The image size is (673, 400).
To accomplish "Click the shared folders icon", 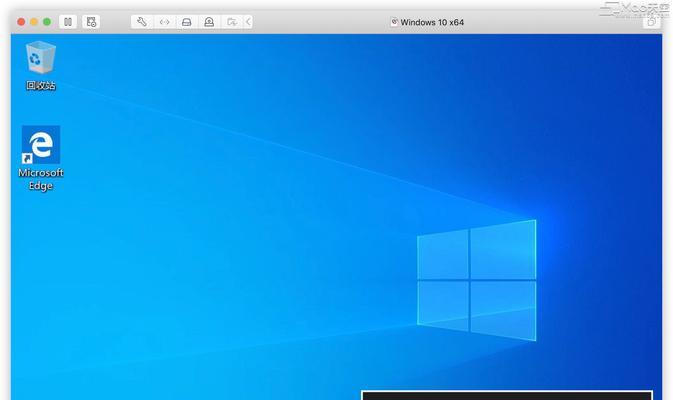I will pyautogui.click(x=232, y=22).
